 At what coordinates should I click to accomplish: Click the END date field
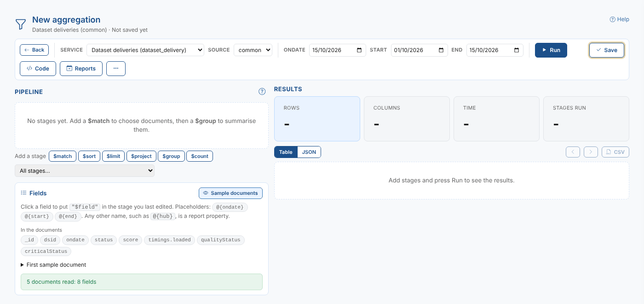(495, 50)
